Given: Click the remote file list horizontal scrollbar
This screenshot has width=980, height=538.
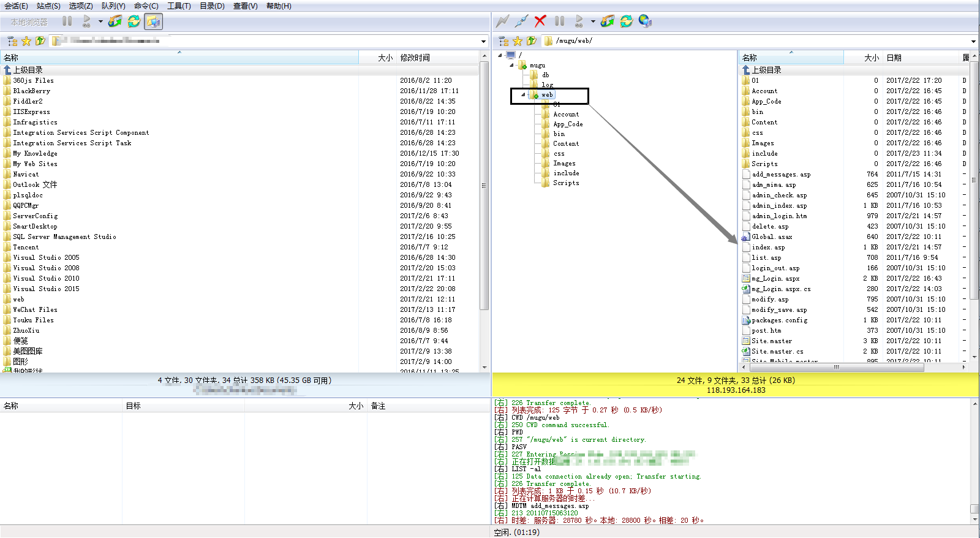Looking at the screenshot, I should pyautogui.click(x=836, y=367).
